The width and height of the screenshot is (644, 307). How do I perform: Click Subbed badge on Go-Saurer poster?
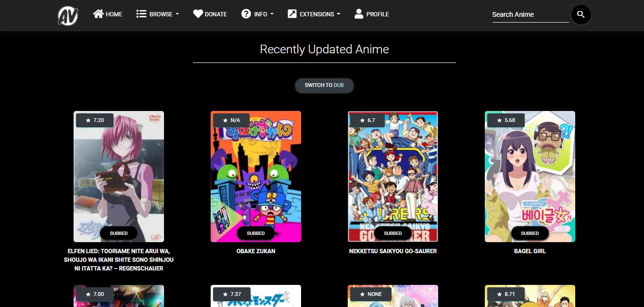[x=393, y=233]
